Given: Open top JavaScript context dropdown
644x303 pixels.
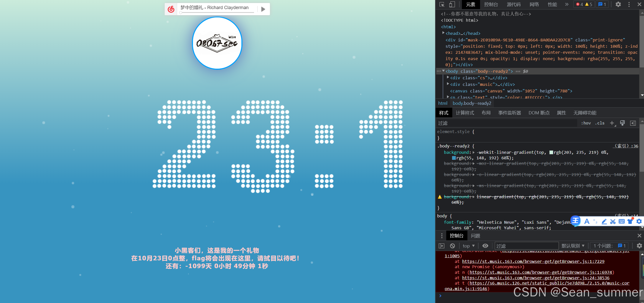Looking at the screenshot, I should tap(468, 246).
